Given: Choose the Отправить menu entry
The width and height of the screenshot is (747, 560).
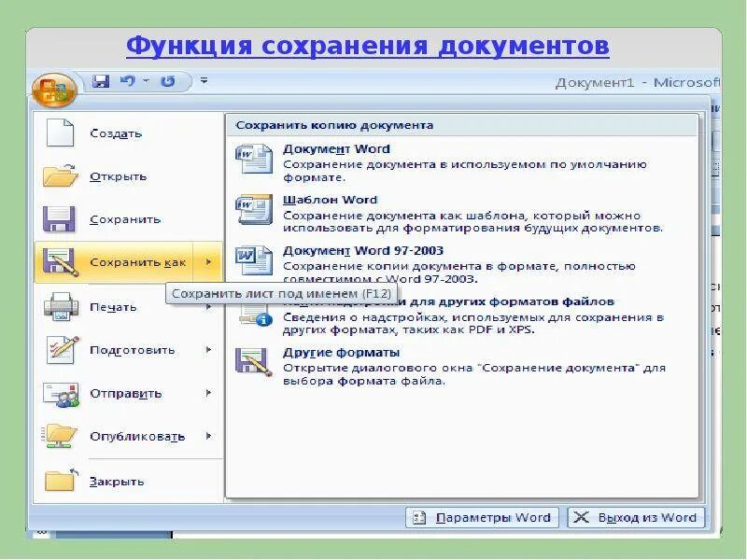Looking at the screenshot, I should pyautogui.click(x=129, y=393).
